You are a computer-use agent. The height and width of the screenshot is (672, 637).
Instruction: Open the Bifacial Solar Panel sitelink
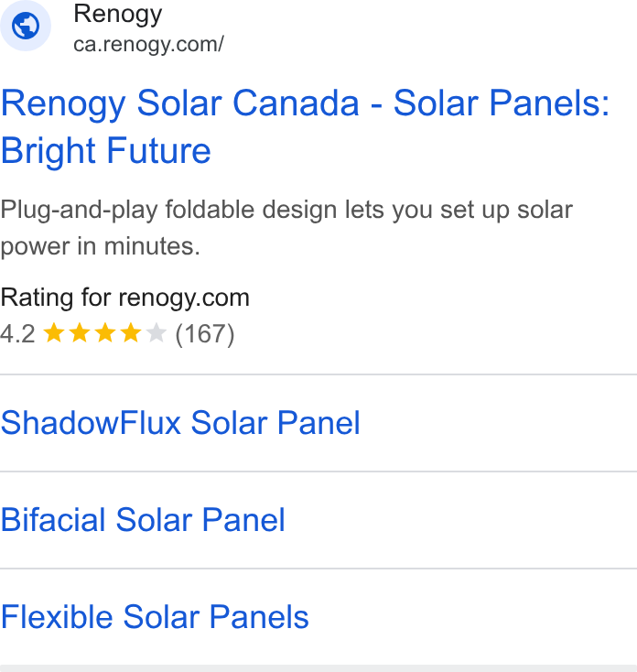coord(143,520)
